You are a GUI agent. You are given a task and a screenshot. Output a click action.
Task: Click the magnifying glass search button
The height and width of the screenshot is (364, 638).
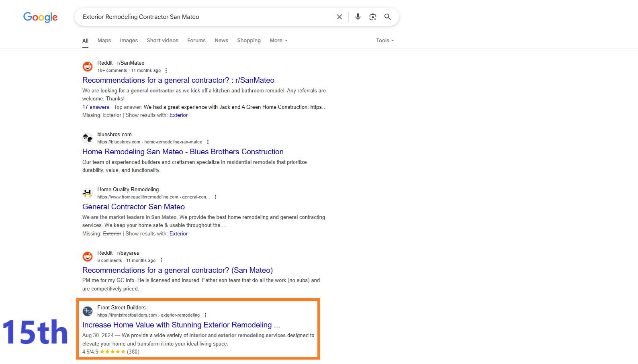point(387,17)
